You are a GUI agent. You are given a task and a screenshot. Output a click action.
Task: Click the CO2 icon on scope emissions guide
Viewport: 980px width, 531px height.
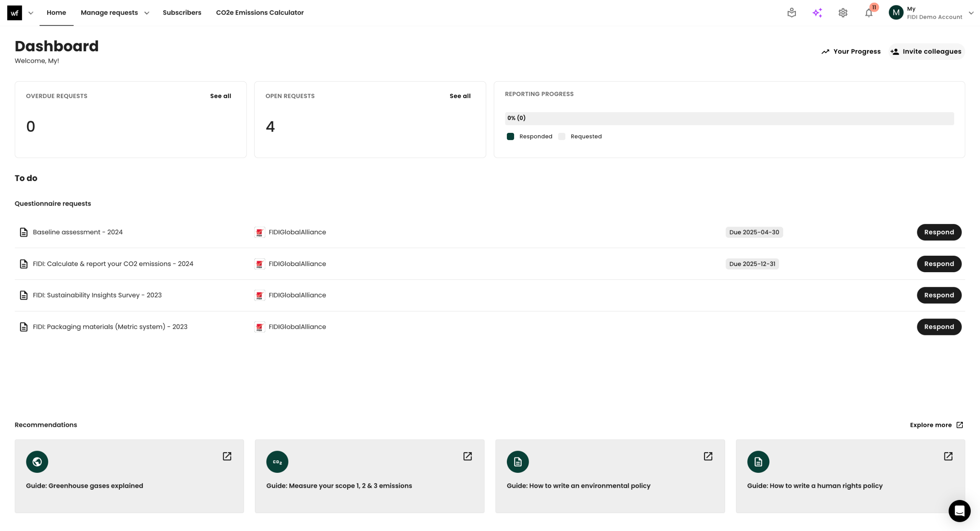pyautogui.click(x=277, y=462)
